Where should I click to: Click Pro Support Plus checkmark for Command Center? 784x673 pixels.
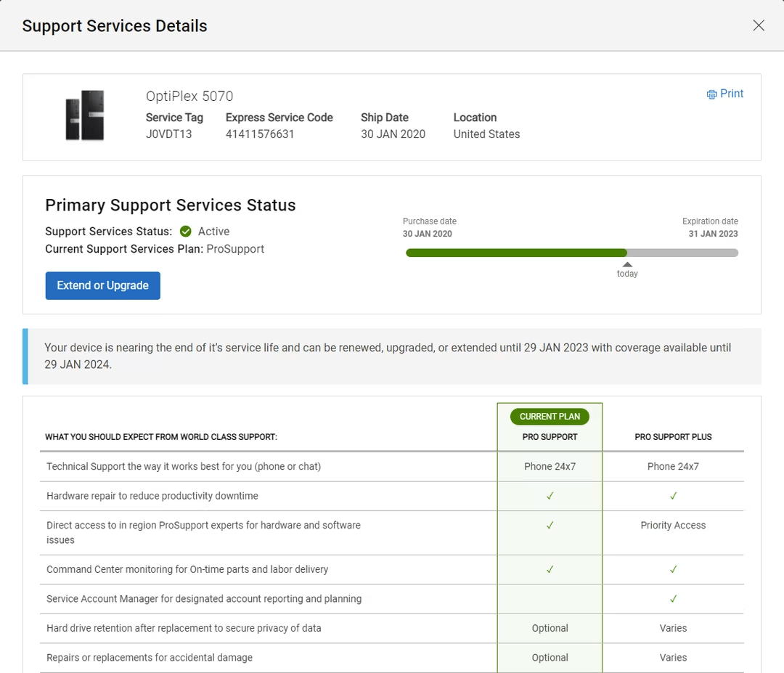[x=674, y=569]
